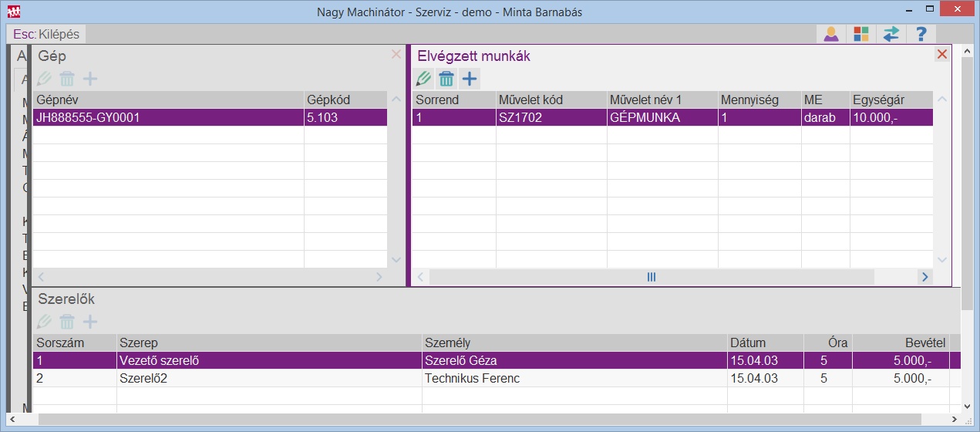Click the four colored squares icon
This screenshot has height=432, width=980.
[860, 34]
